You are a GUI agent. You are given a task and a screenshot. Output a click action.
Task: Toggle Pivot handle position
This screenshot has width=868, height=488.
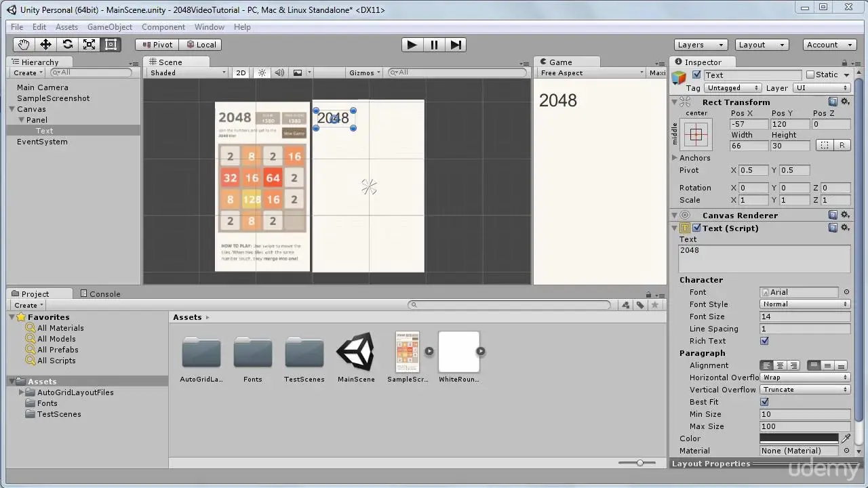(157, 45)
